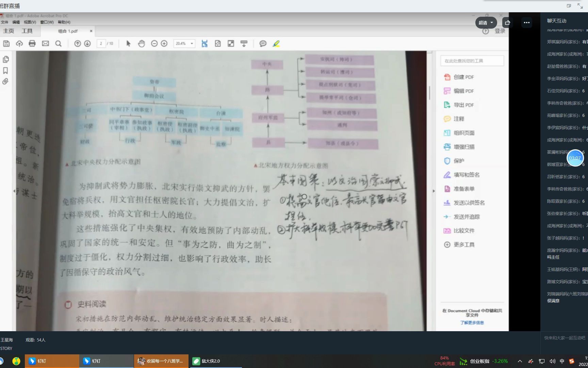Click the 编辑 PDF tool
Viewport: 588px width, 368px height.
click(x=459, y=91)
